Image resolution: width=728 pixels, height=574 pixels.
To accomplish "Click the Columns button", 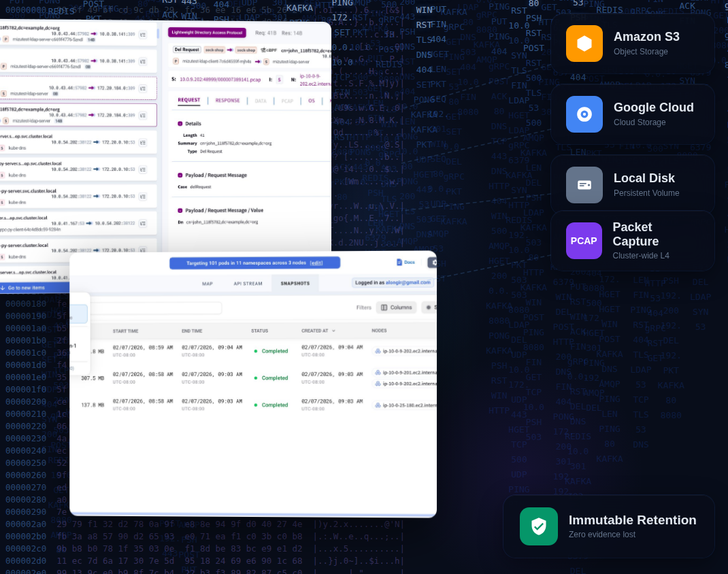I will tap(397, 307).
